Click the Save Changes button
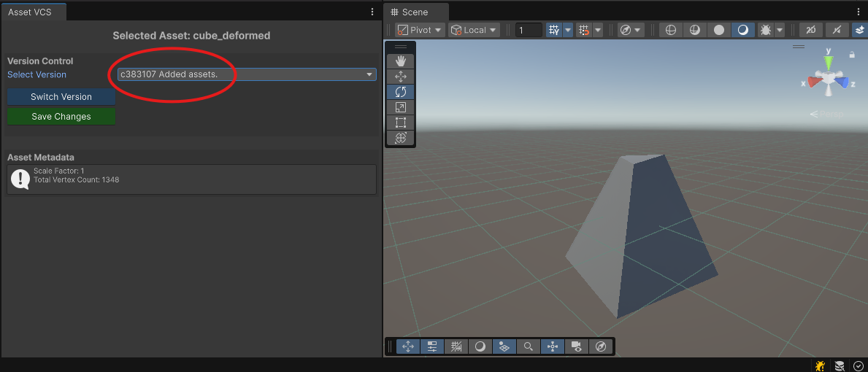The image size is (868, 372). click(61, 117)
